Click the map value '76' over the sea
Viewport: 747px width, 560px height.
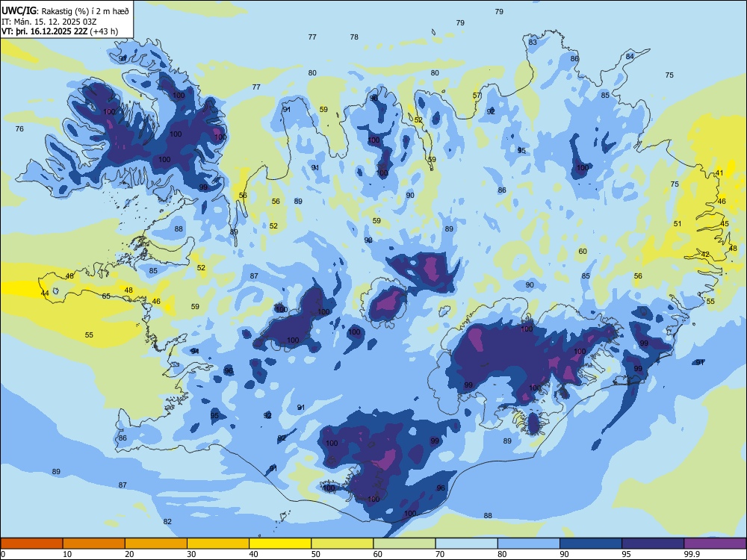19,128
